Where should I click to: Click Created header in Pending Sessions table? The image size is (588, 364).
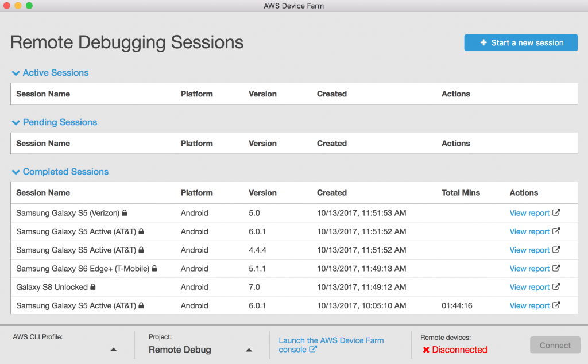pyautogui.click(x=332, y=143)
